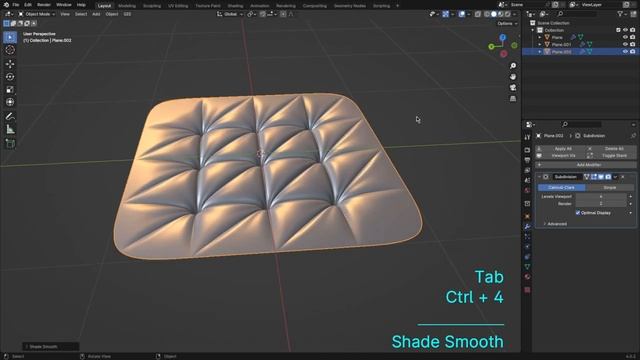Click the Zoom view magnifier icon

pyautogui.click(x=513, y=66)
